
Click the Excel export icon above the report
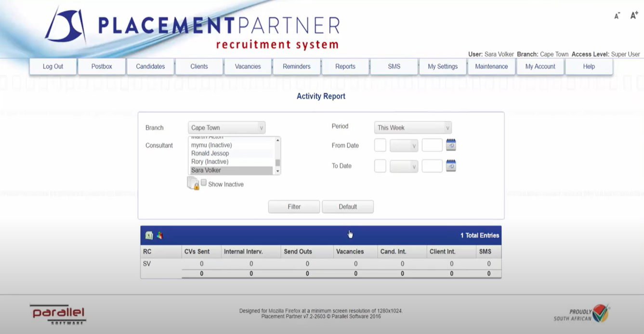(x=149, y=235)
